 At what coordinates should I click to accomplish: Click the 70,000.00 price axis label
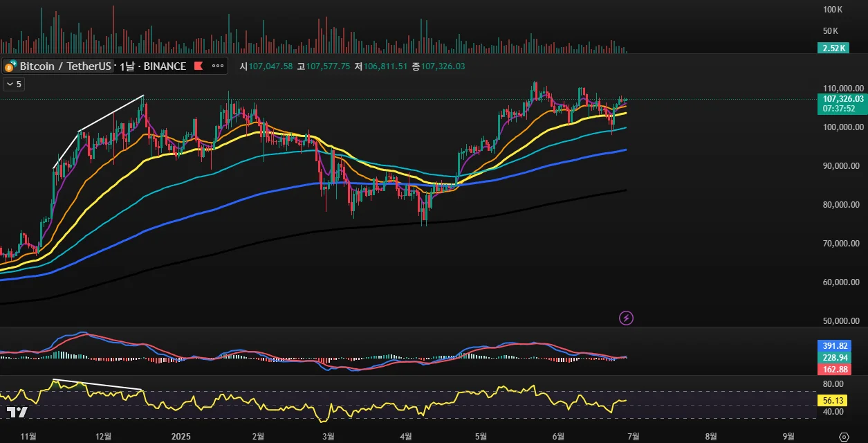click(842, 244)
